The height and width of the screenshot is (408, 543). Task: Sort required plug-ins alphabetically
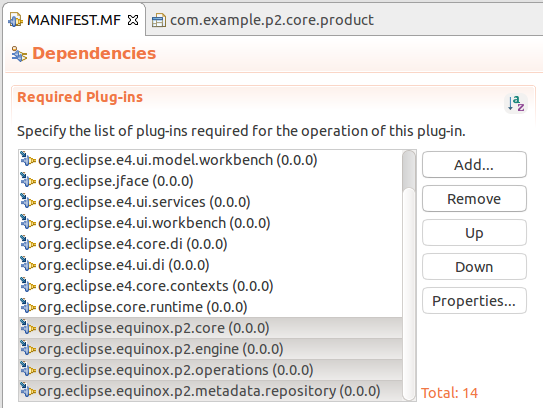tap(516, 103)
